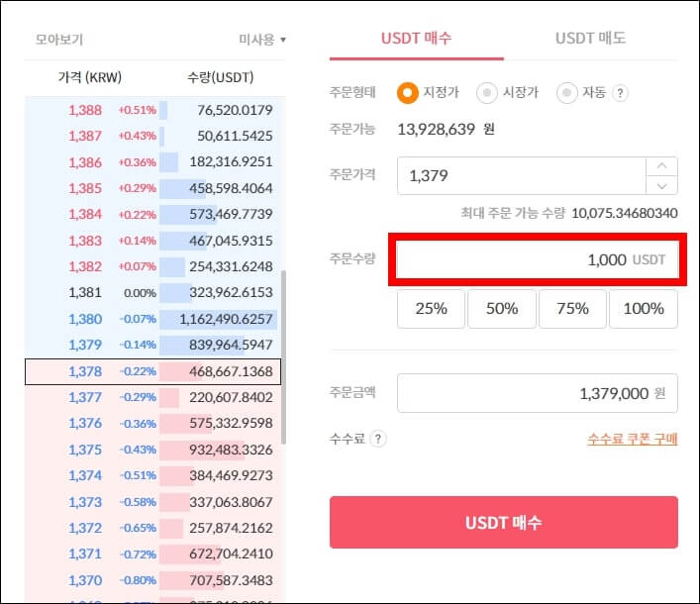Click available balance 13,928,639 원

coord(446,130)
